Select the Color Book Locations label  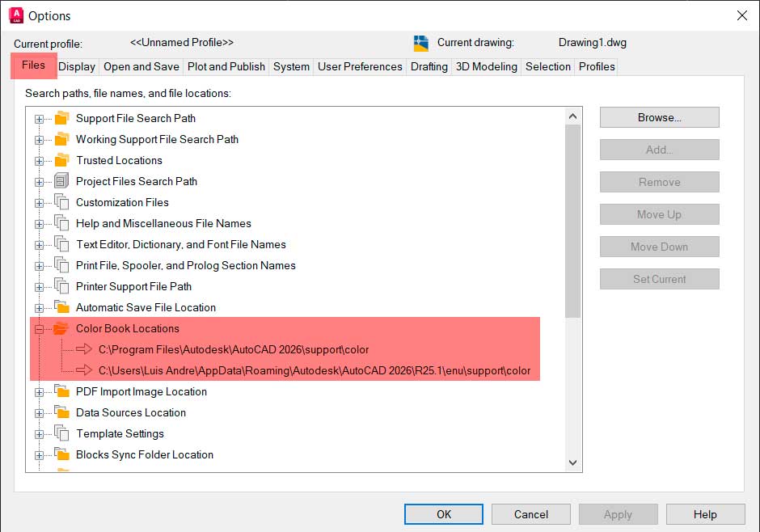coord(128,328)
